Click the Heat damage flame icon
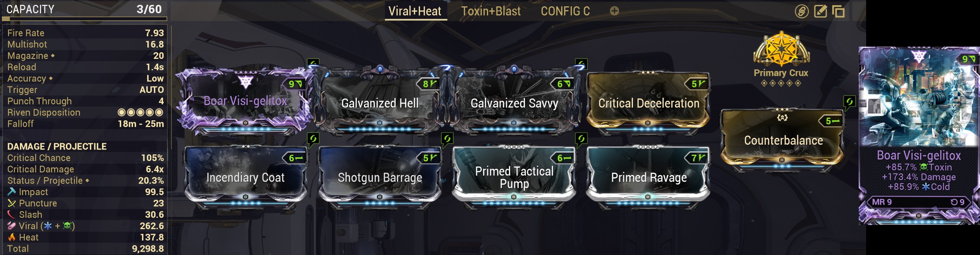This screenshot has height=255, width=980. point(12,237)
